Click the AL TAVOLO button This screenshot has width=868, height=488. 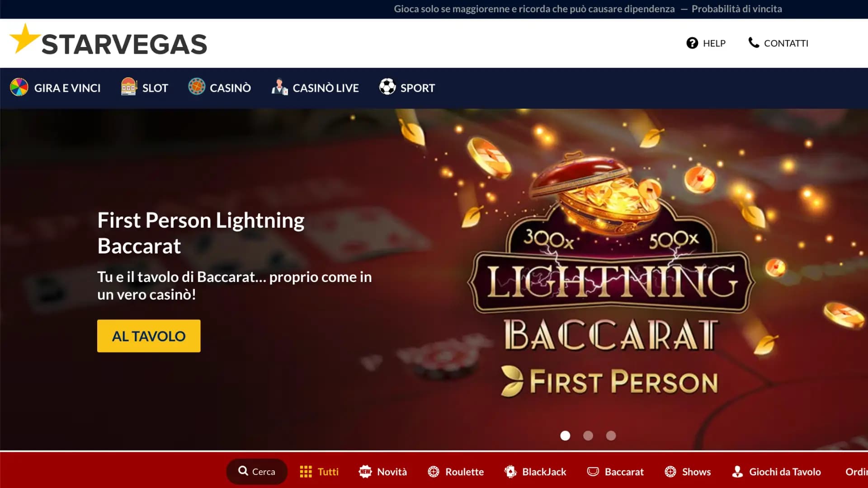tap(149, 336)
